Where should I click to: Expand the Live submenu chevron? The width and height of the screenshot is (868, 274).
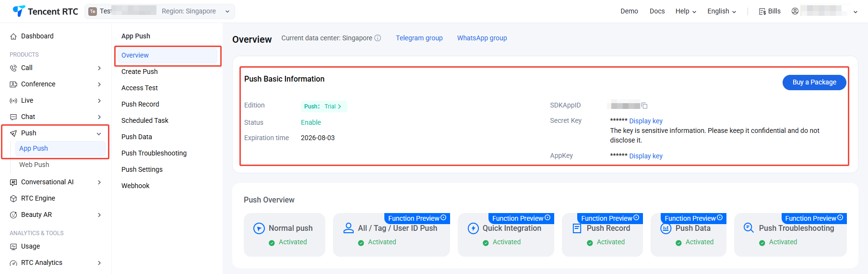99,101
